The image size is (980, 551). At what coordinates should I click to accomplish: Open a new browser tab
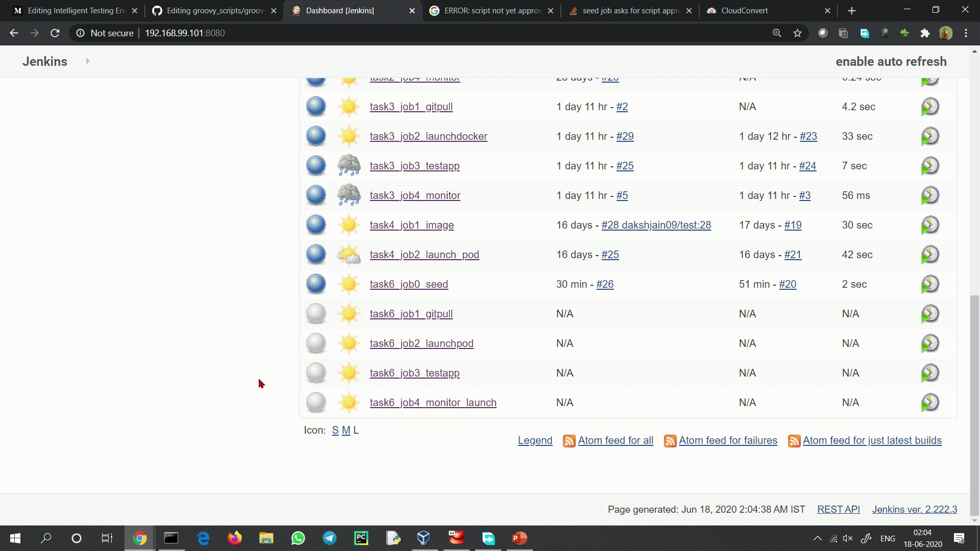click(851, 11)
